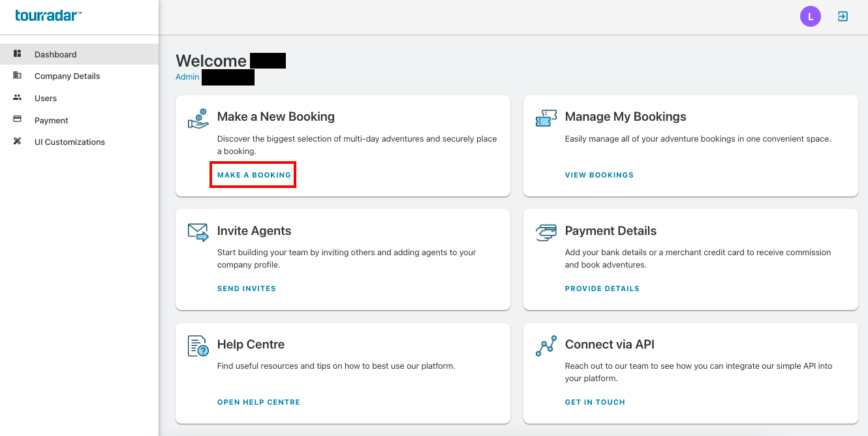Click the SEND INVITES link

click(x=247, y=288)
